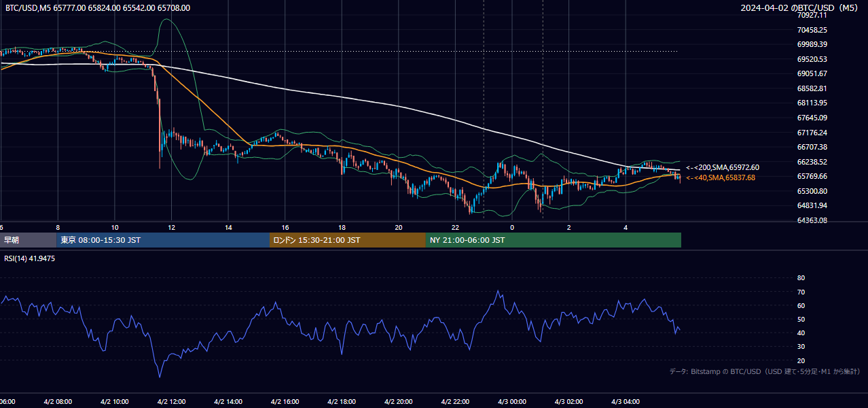Click the Bitstamp data source credit text
Image resolution: width=868 pixels, height=408 pixels.
click(x=765, y=371)
